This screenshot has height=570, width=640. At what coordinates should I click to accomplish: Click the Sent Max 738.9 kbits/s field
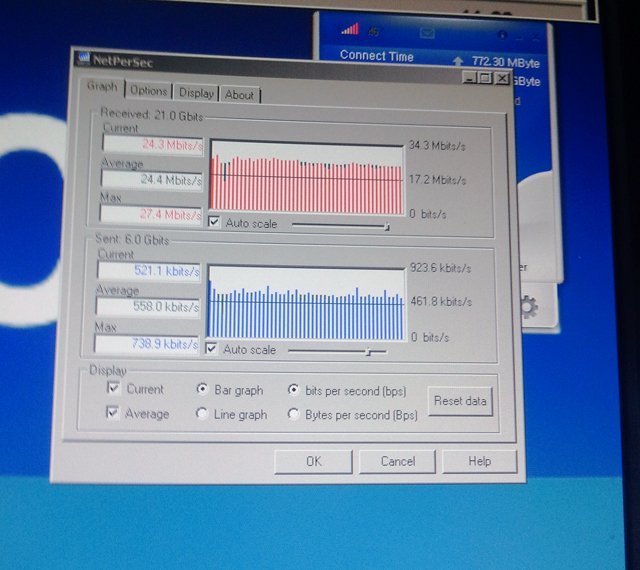click(147, 344)
